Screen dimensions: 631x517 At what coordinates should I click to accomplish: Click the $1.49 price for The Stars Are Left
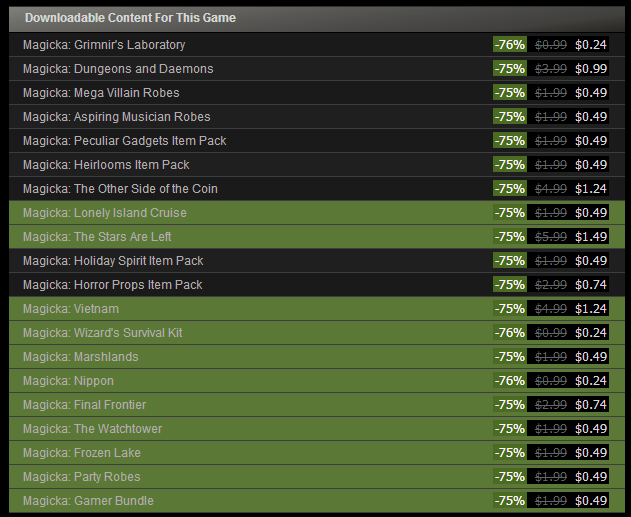click(590, 237)
